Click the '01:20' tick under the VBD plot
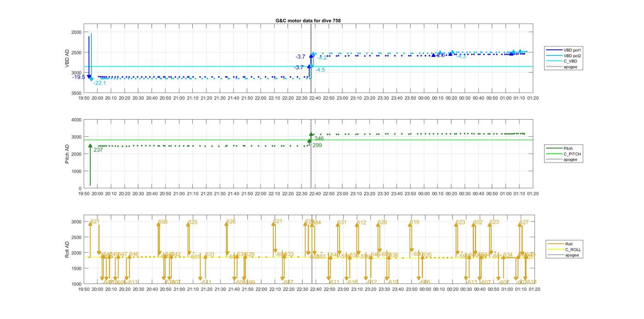644x319 pixels. click(533, 98)
